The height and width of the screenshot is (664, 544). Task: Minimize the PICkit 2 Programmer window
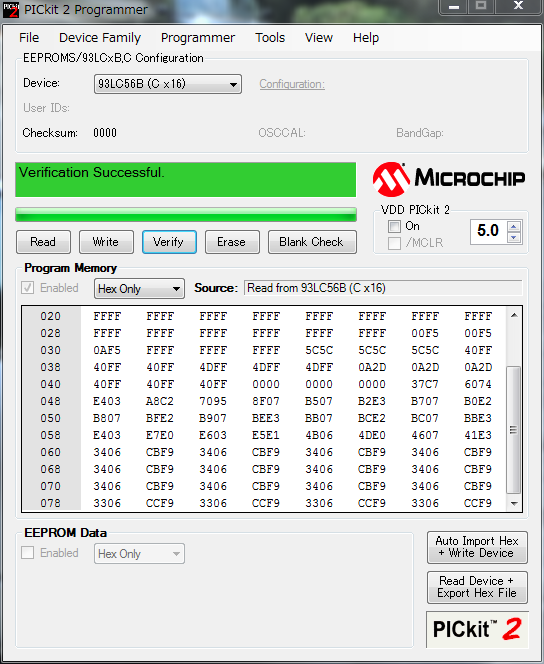(454, 6)
